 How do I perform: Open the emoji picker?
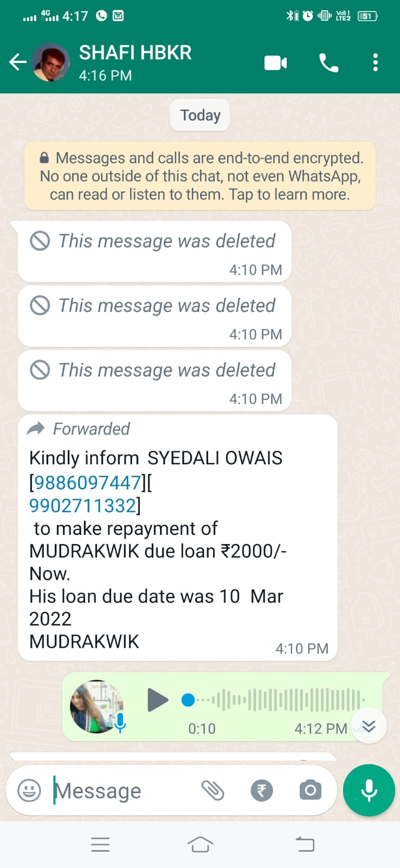pos(29,790)
